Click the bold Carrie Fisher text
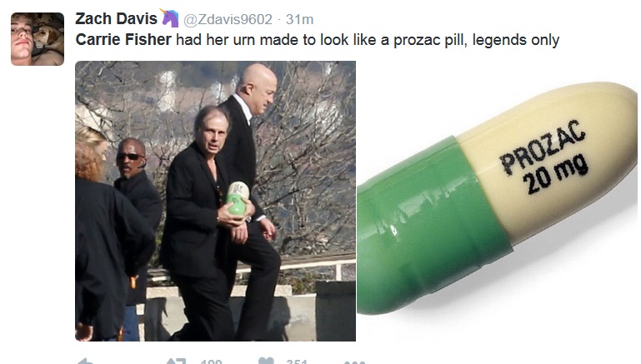Screen dimensions: 641x364 (x=123, y=40)
